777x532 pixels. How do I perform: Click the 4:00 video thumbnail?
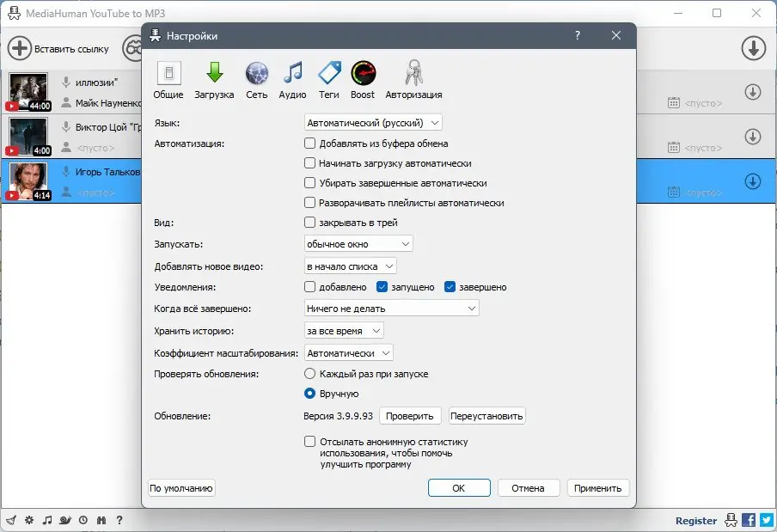[x=28, y=136]
